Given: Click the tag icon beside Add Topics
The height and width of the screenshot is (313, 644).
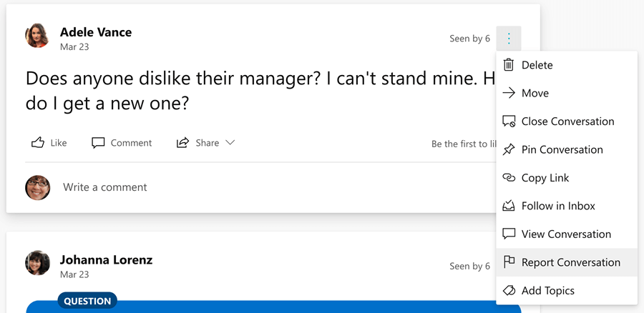Looking at the screenshot, I should [509, 291].
